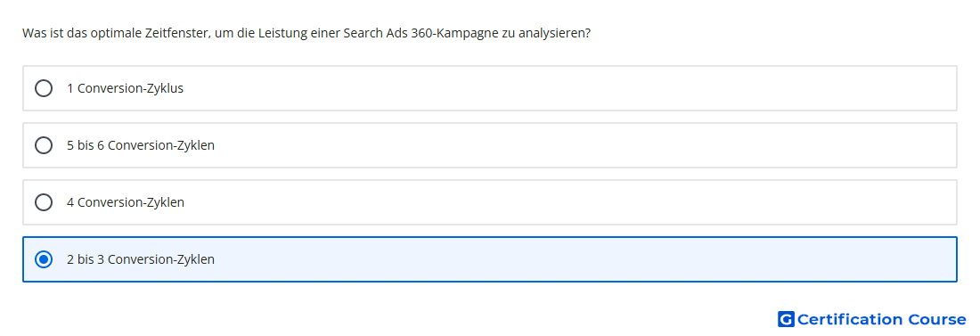The image size is (980, 336).
Task: Click blank area of 5 bis 6 card
Action: (562, 145)
